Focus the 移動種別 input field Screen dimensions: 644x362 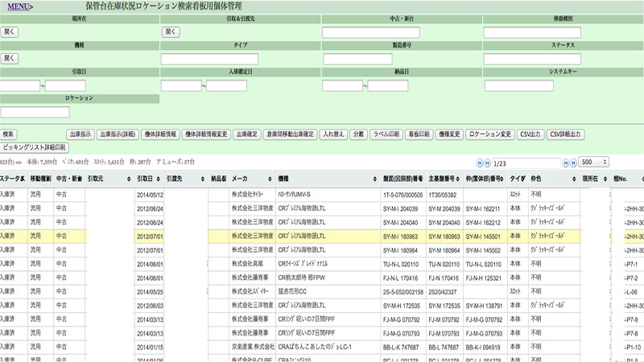coord(532,32)
